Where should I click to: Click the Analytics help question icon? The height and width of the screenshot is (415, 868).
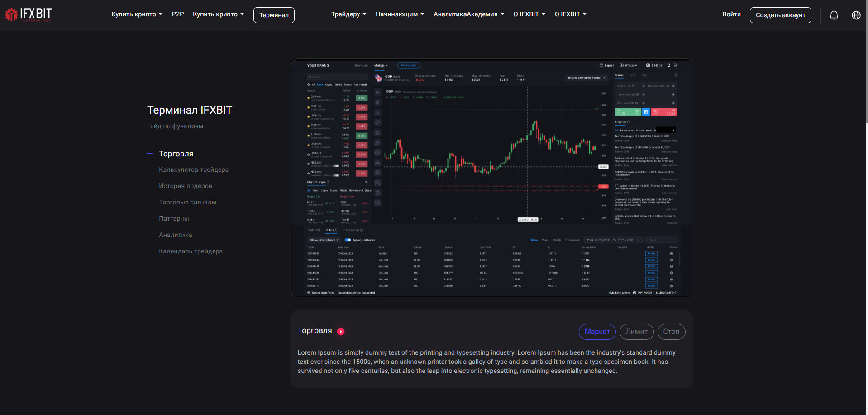[x=629, y=122]
